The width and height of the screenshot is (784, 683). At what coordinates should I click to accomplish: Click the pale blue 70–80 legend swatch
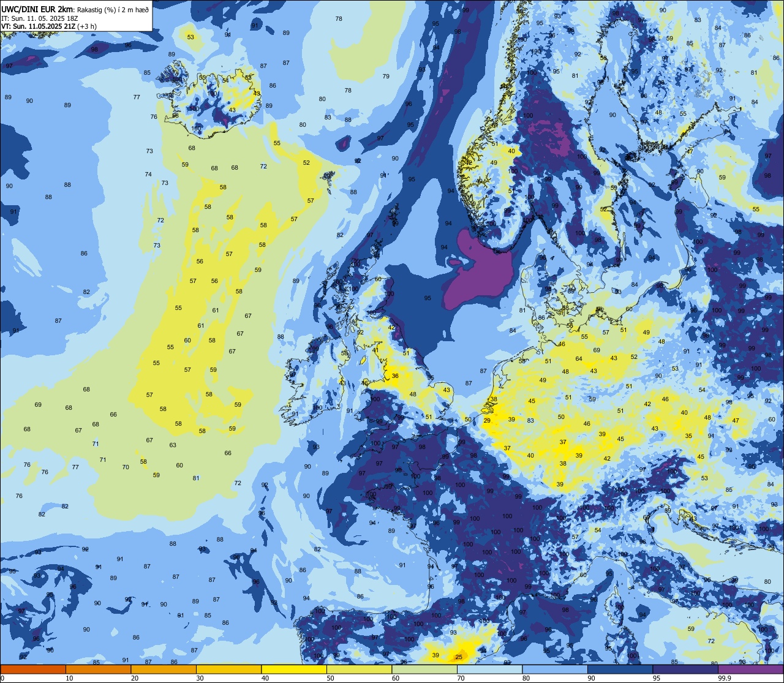pos(489,669)
